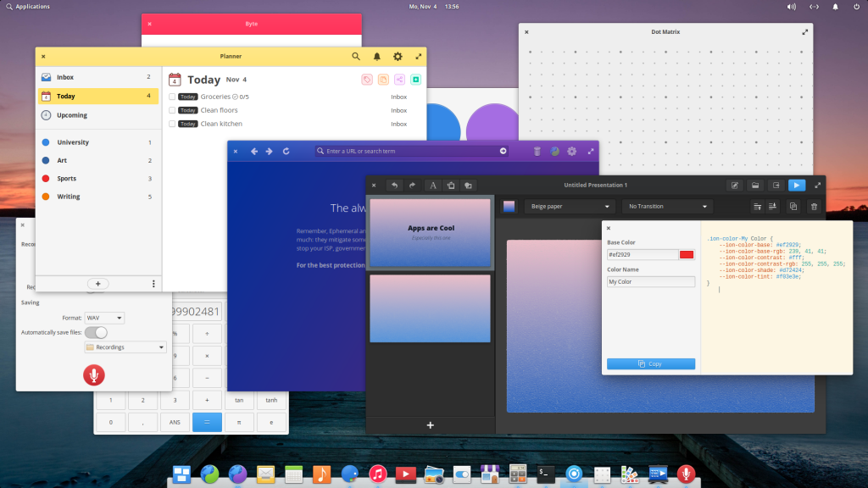
Task: Click the Color Name input field
Action: (x=651, y=281)
